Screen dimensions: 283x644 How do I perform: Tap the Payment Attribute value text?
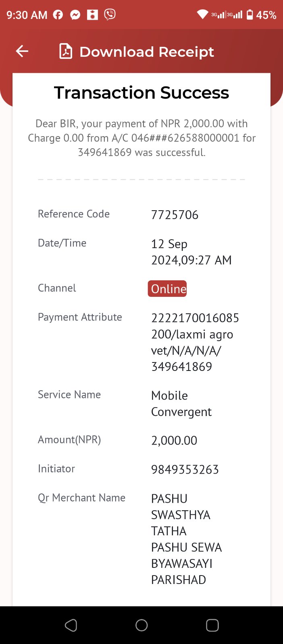coord(195,342)
